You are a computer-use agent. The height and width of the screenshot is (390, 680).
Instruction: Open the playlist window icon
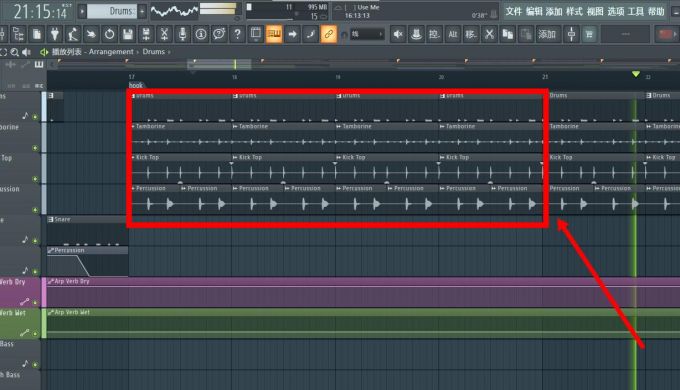click(256, 34)
